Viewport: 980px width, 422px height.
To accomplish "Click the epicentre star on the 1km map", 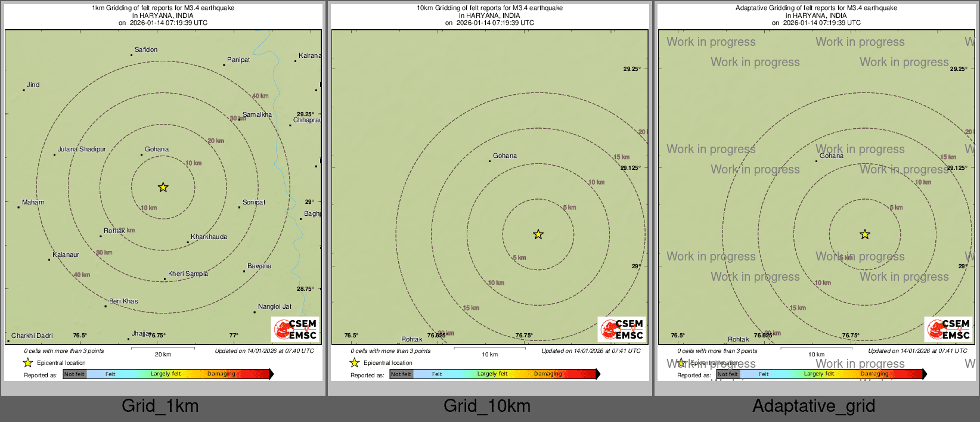I will click(x=163, y=187).
